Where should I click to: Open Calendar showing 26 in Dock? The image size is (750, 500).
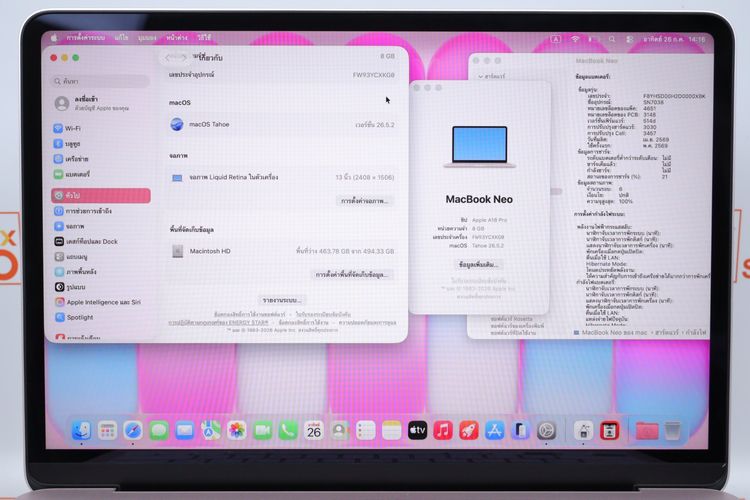(x=314, y=431)
